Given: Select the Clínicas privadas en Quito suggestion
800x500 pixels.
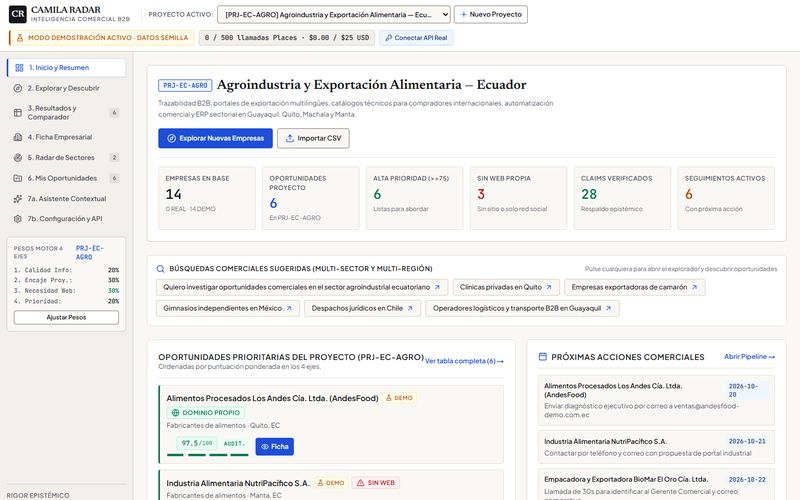Looking at the screenshot, I should click(506, 287).
